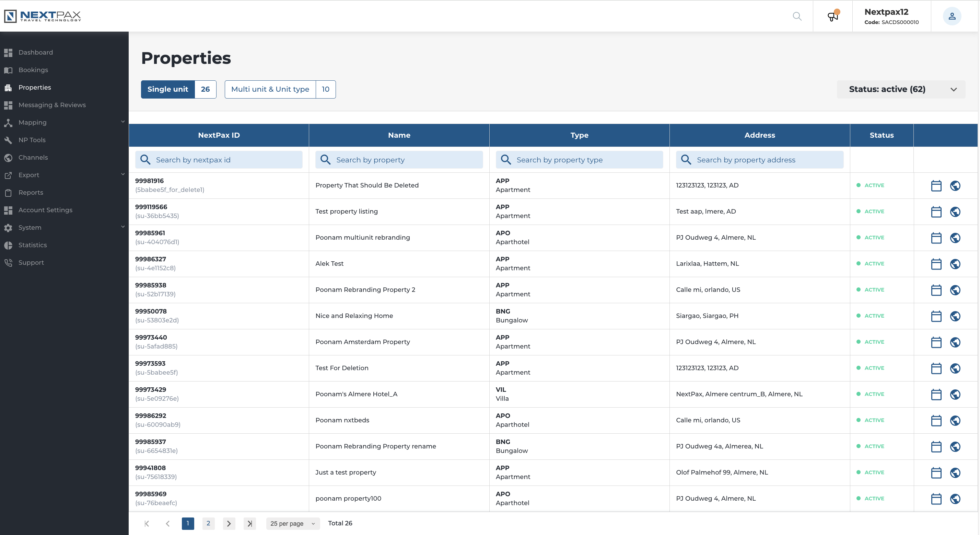Open the 25 per page dropdown
980x535 pixels.
(x=293, y=523)
